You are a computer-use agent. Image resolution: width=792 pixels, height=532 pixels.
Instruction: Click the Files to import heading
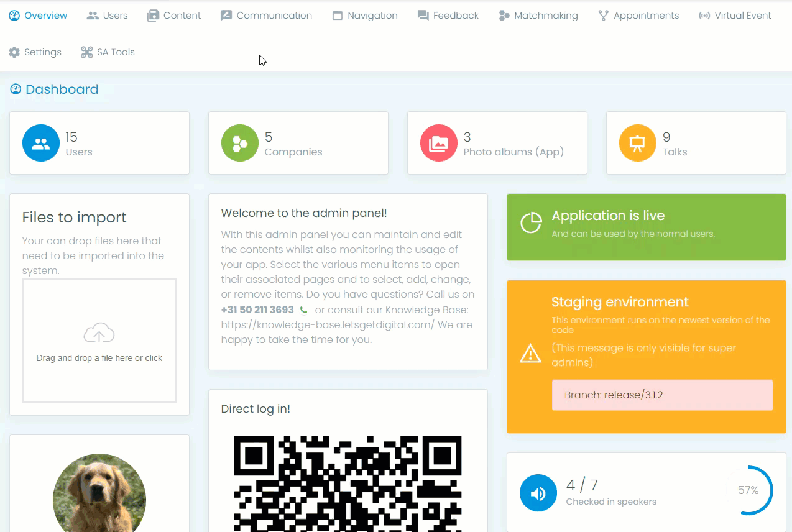[x=75, y=218]
